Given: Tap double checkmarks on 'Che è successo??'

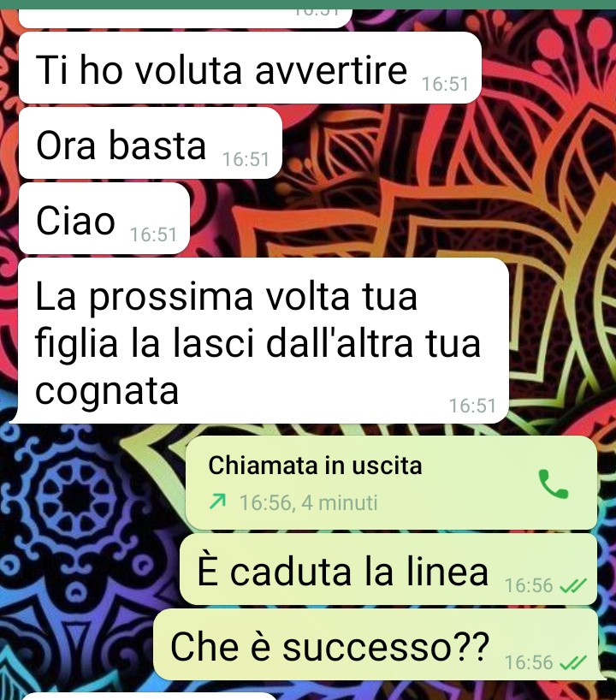Looking at the screenshot, I should [573, 662].
